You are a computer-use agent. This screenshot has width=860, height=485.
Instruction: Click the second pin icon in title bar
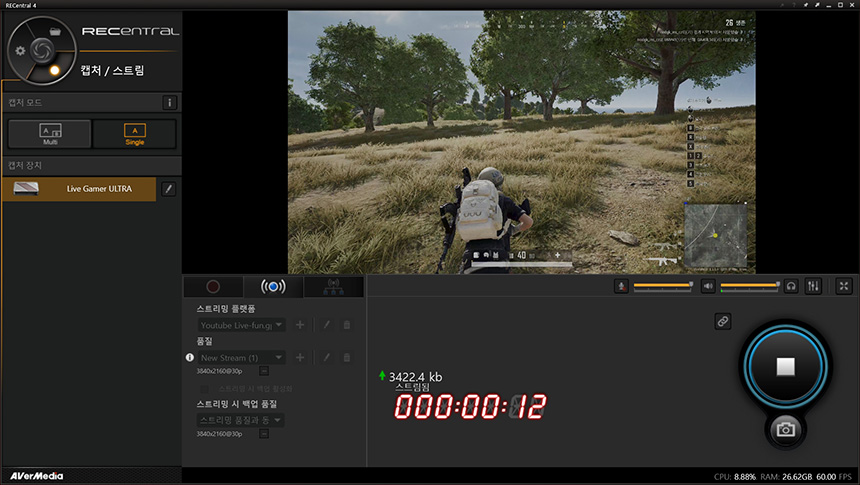pyautogui.click(x=817, y=5)
